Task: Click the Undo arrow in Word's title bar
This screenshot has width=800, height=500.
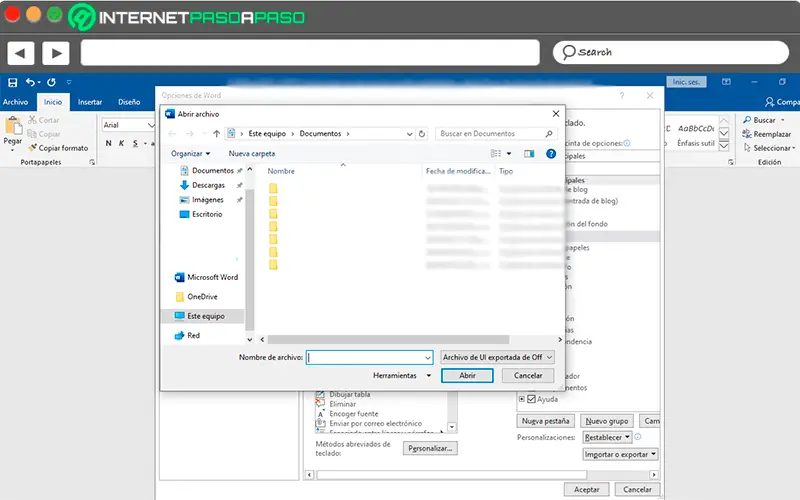Action: coord(31,82)
